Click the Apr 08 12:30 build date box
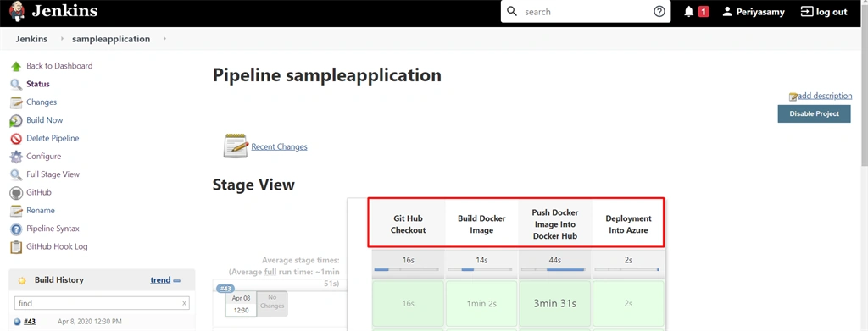The height and width of the screenshot is (331, 868). tap(241, 304)
